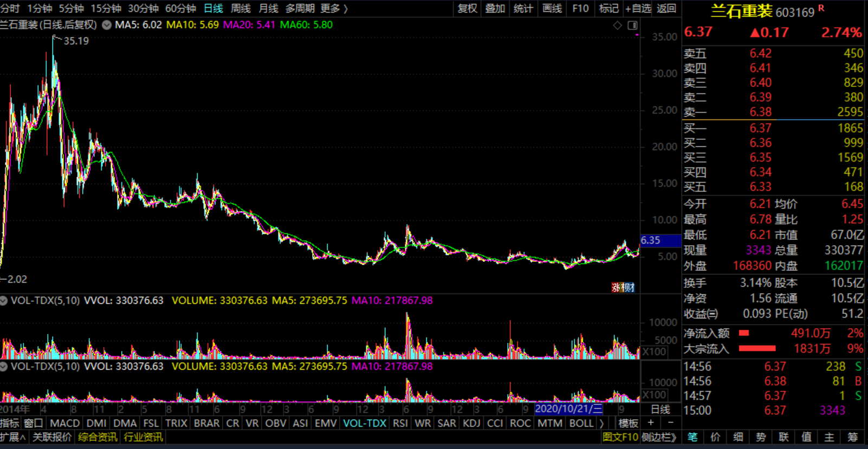Open the 多周期 multi-period view
Screen dimensions: 868x449
[300, 9]
